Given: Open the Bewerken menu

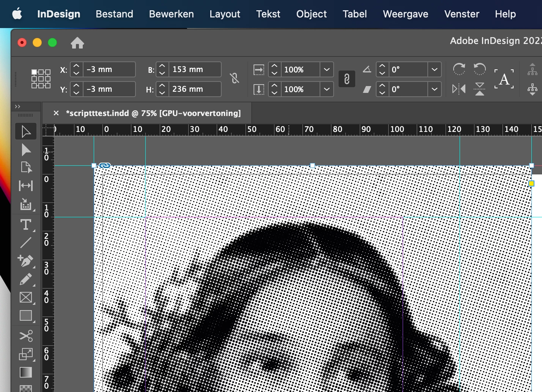Looking at the screenshot, I should [x=171, y=14].
